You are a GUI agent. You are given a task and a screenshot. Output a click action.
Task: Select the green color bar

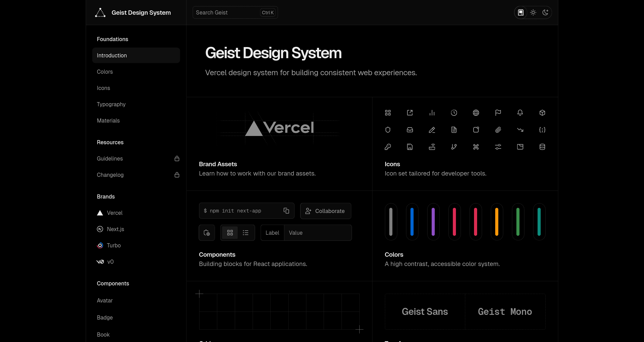coord(518,222)
